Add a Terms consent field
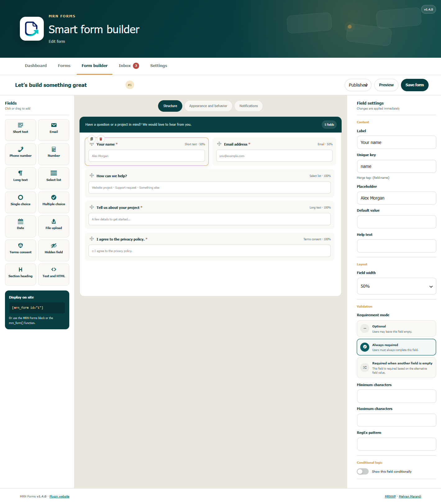 20,250
